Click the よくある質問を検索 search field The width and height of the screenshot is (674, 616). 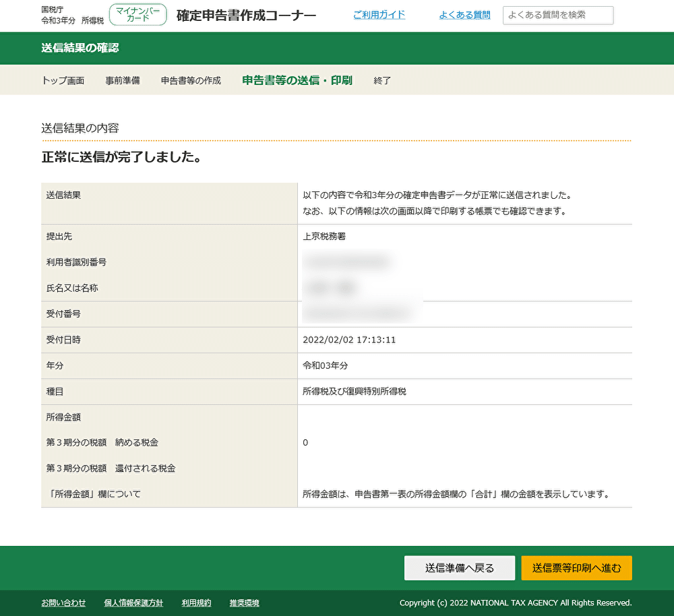(x=557, y=16)
